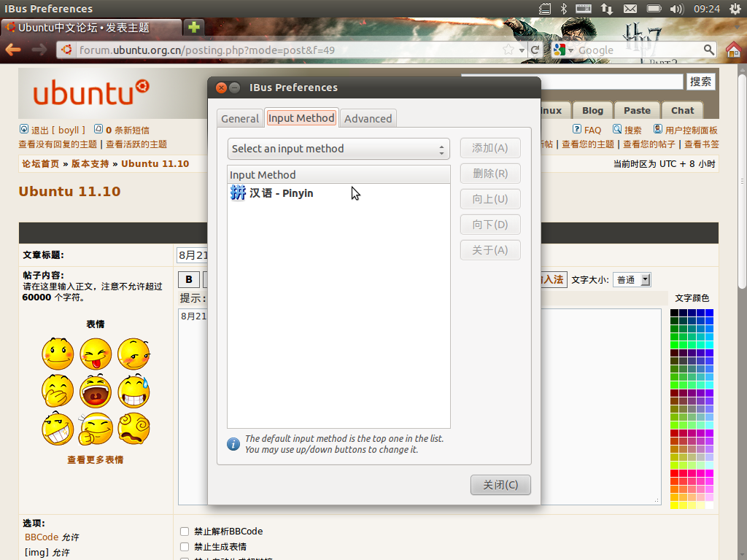
Task: Click the Firefox forward arrow button
Action: point(39,50)
